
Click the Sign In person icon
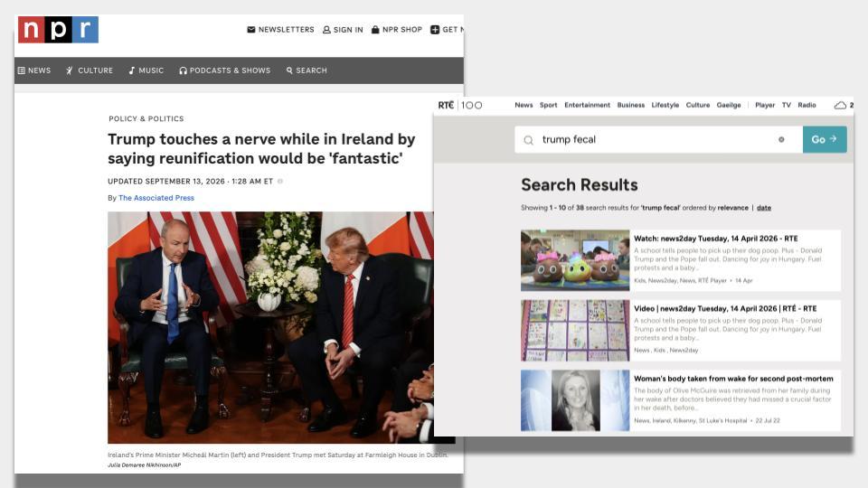tap(326, 30)
